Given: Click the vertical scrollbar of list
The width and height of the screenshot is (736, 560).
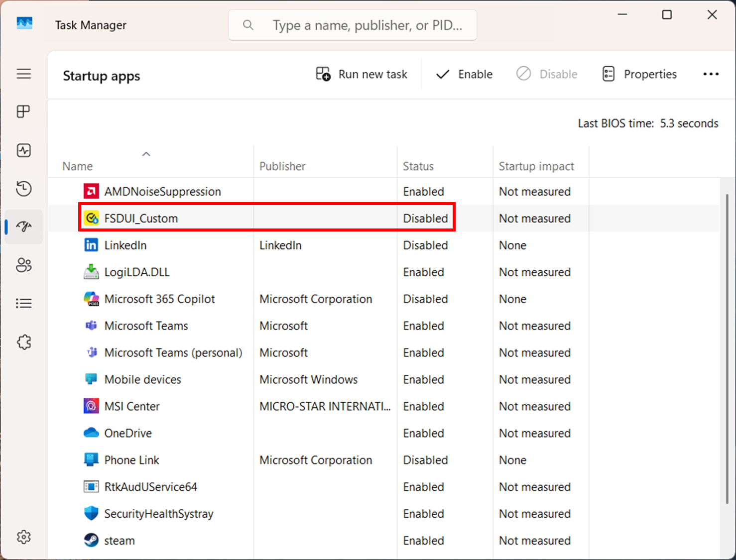Looking at the screenshot, I should coord(727,348).
